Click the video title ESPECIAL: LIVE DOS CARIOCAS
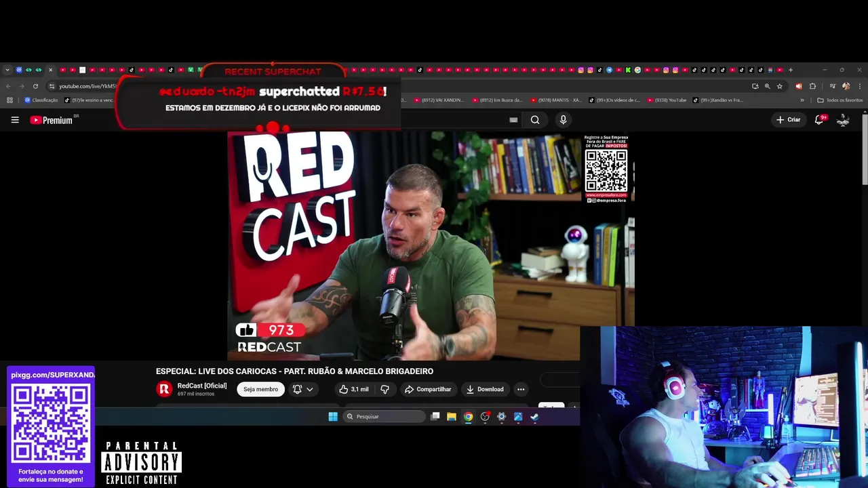868x488 pixels. click(294, 371)
